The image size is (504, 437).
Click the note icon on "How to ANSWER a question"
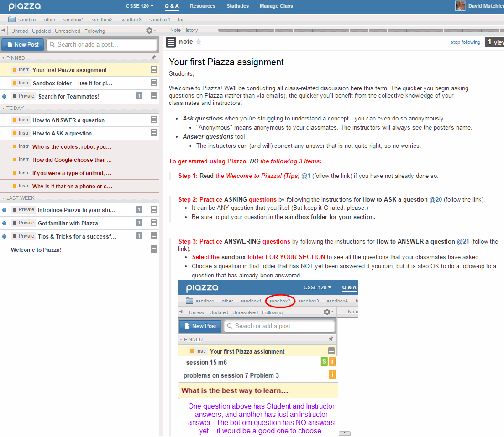click(154, 120)
